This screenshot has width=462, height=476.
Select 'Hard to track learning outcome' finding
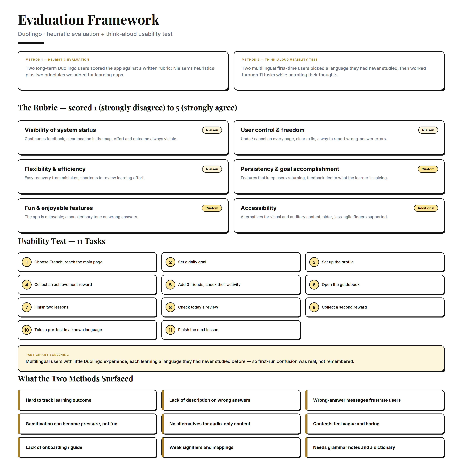tap(88, 400)
